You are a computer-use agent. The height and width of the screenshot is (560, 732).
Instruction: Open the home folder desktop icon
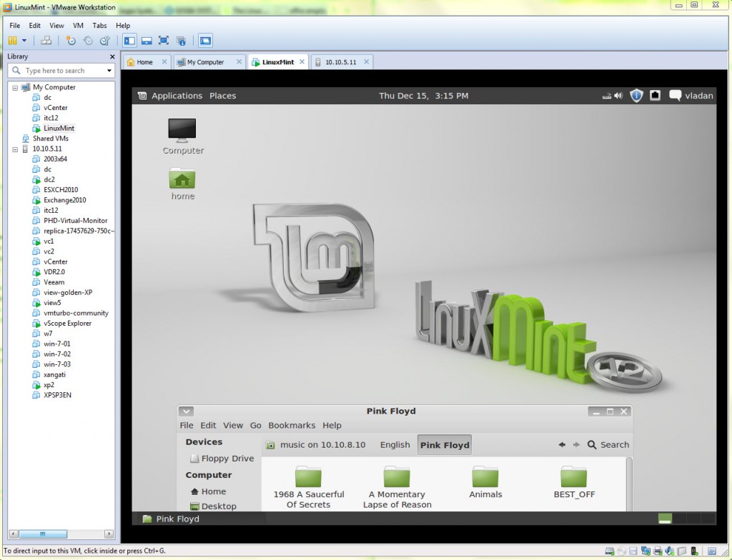click(x=182, y=183)
